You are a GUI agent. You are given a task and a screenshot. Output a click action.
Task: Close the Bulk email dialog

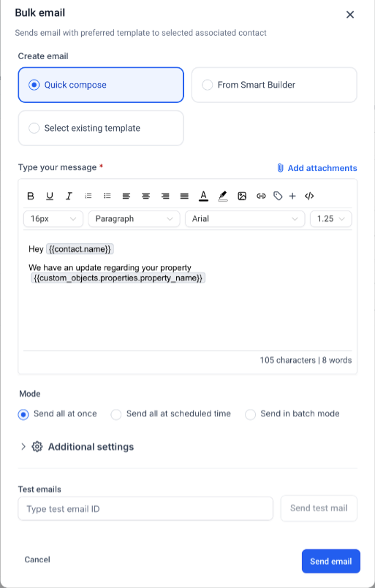coord(350,15)
